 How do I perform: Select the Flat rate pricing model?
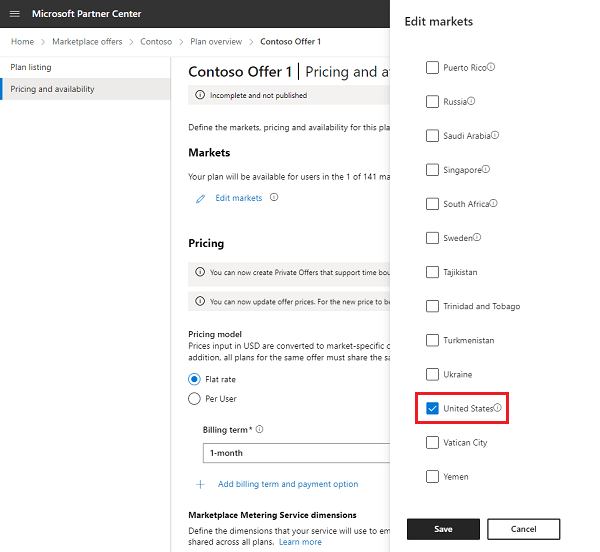(194, 379)
